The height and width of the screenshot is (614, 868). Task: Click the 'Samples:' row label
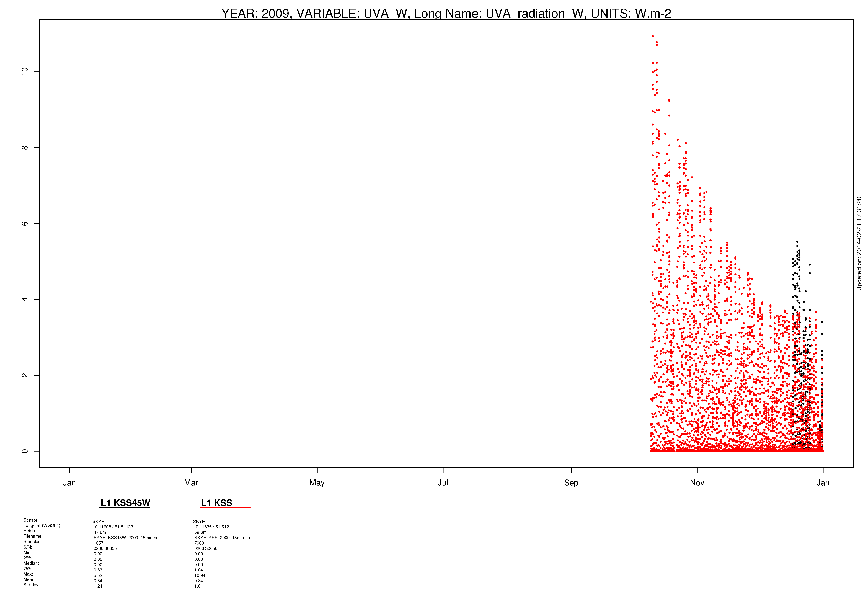(x=32, y=542)
